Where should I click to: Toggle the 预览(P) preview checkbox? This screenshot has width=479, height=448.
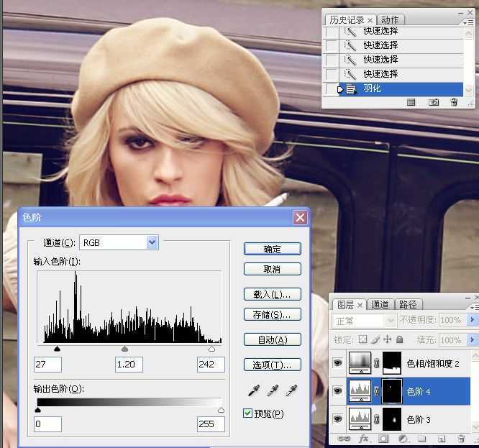[x=247, y=413]
